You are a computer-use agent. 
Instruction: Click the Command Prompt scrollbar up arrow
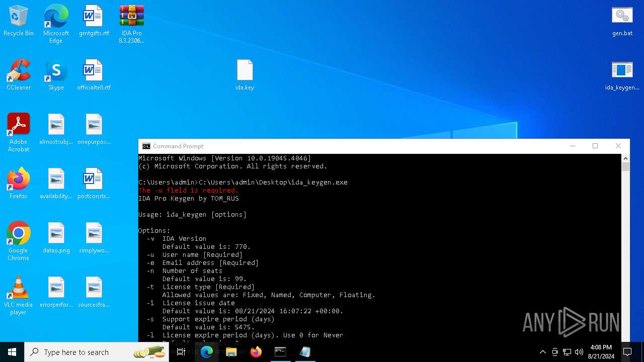point(625,158)
